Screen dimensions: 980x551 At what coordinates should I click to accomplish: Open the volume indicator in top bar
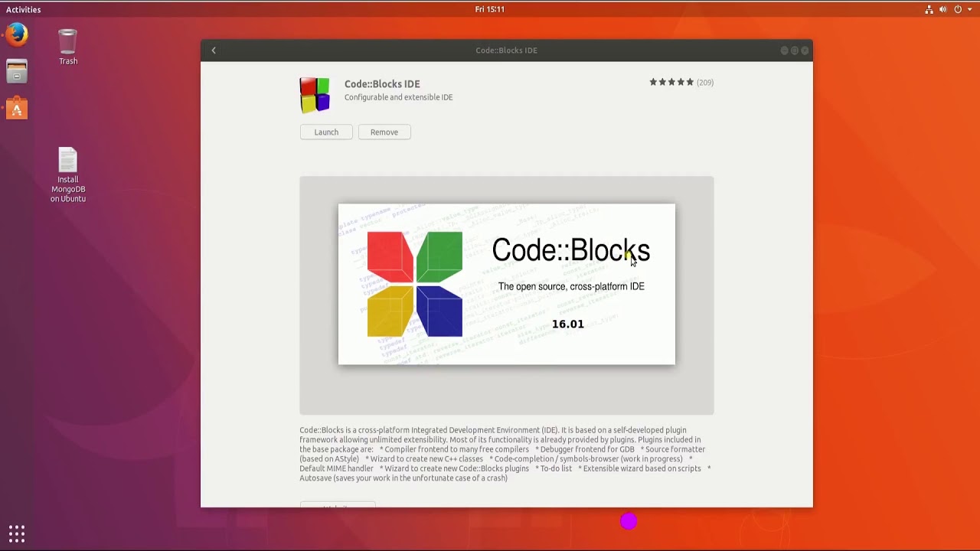943,9
